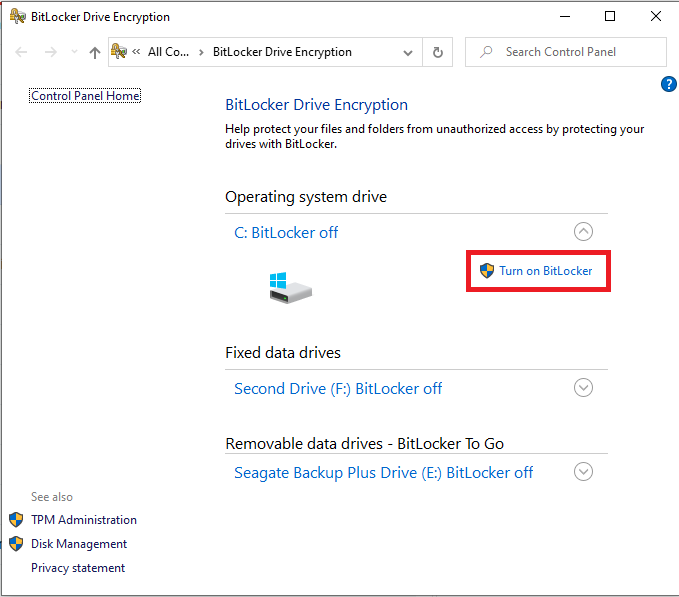Expand the Seagate Backup Plus Drive chevron

(583, 471)
